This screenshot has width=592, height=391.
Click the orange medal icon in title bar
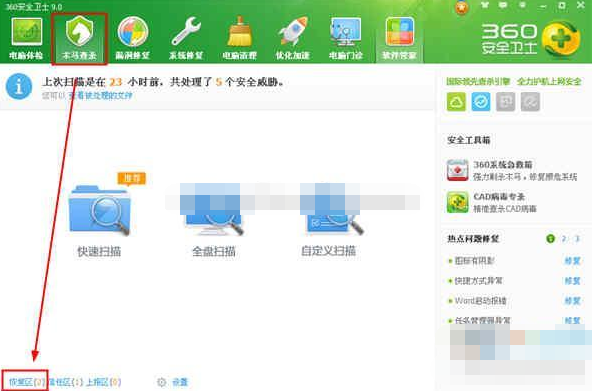pyautogui.click(x=462, y=7)
